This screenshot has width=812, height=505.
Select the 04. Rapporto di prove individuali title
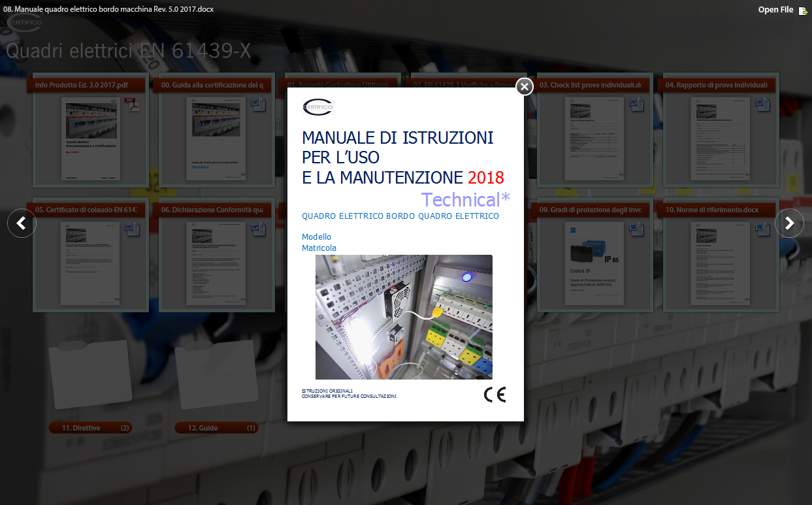point(716,85)
